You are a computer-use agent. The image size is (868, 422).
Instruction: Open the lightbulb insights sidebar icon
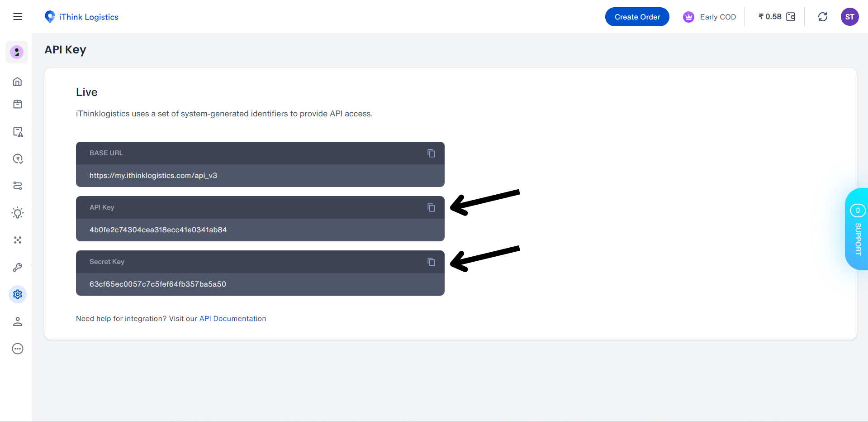click(18, 213)
